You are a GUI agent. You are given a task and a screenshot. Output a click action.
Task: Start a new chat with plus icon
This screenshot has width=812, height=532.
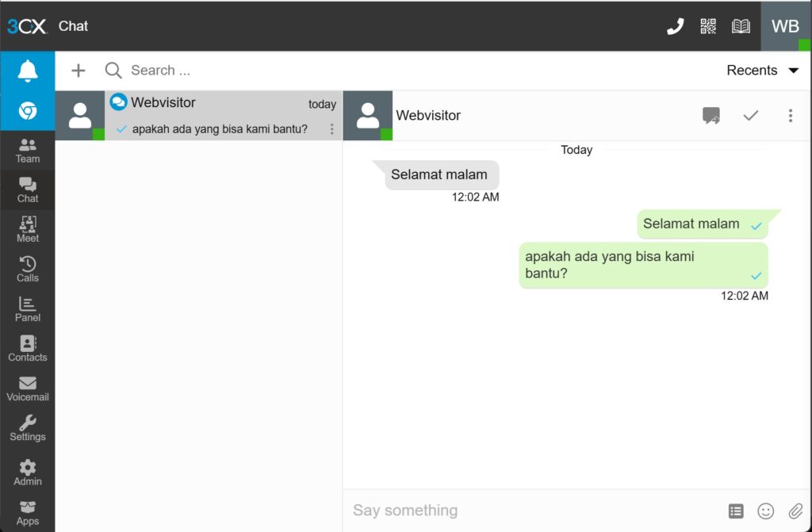coord(79,71)
